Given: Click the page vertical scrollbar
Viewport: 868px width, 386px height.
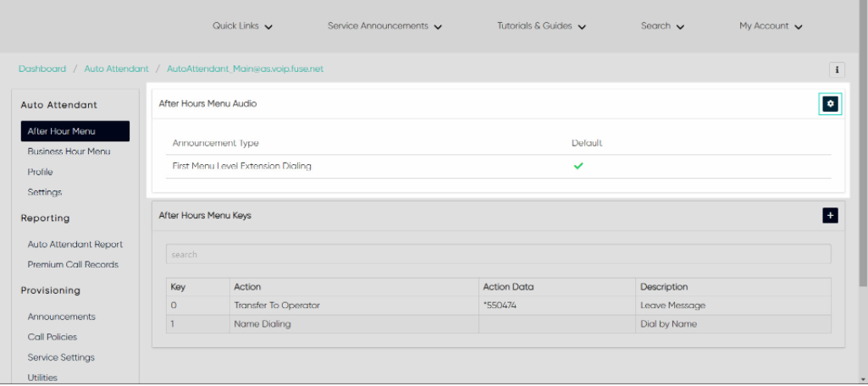Looking at the screenshot, I should (x=863, y=144).
